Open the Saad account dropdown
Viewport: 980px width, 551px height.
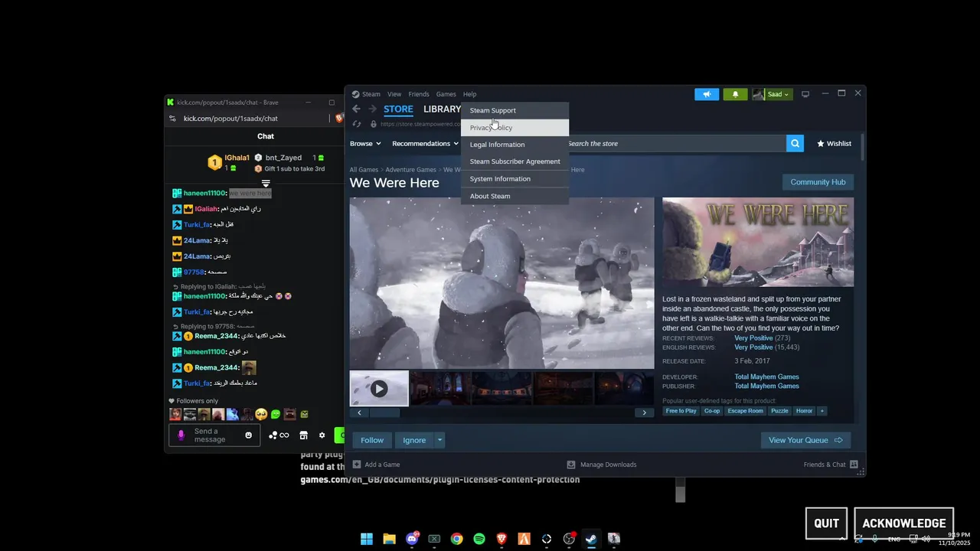pos(772,94)
